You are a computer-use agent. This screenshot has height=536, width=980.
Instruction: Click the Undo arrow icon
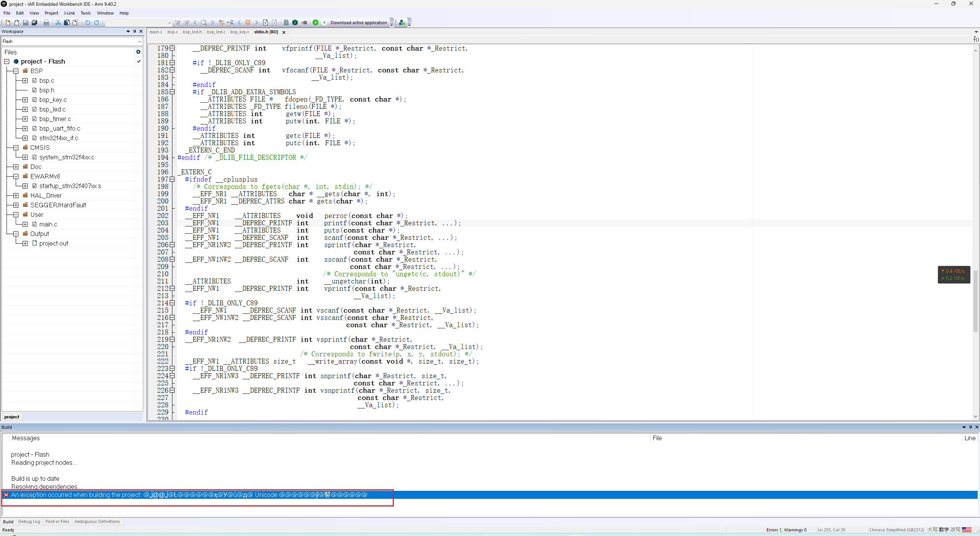tap(88, 23)
